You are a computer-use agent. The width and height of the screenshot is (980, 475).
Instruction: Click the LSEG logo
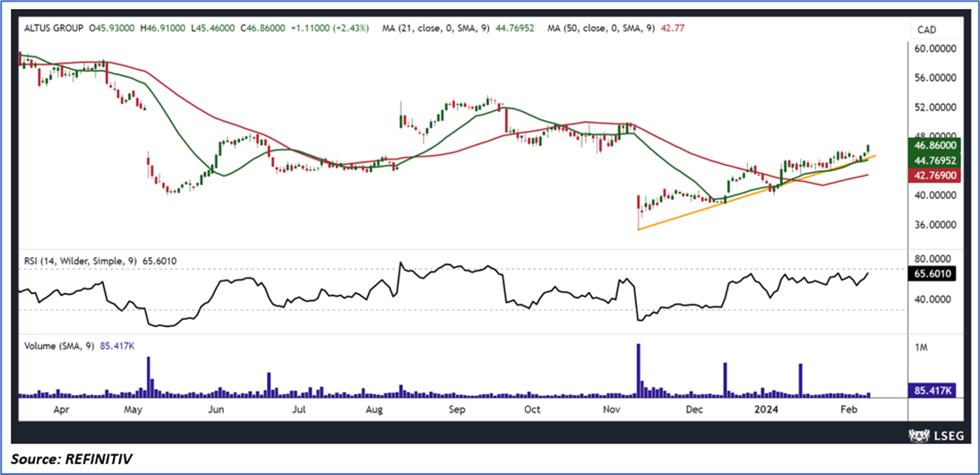click(x=935, y=435)
